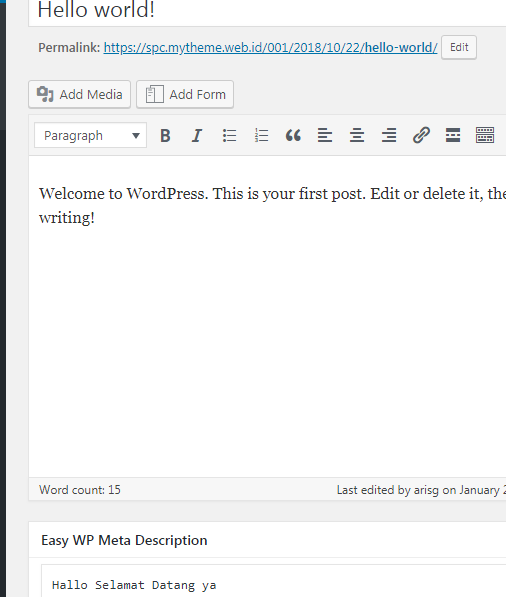506x597 pixels.
Task: Align text center
Action: pyautogui.click(x=357, y=135)
